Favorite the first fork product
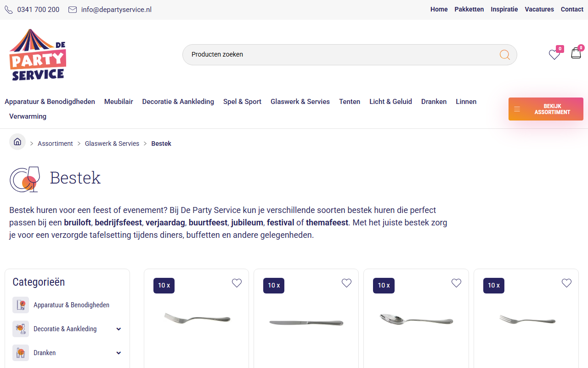The image size is (588, 368). (x=237, y=283)
